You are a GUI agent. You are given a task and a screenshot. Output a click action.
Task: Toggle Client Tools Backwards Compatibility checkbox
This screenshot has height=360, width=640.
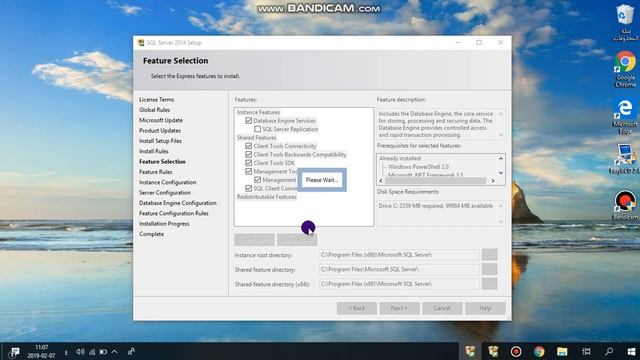(x=249, y=155)
